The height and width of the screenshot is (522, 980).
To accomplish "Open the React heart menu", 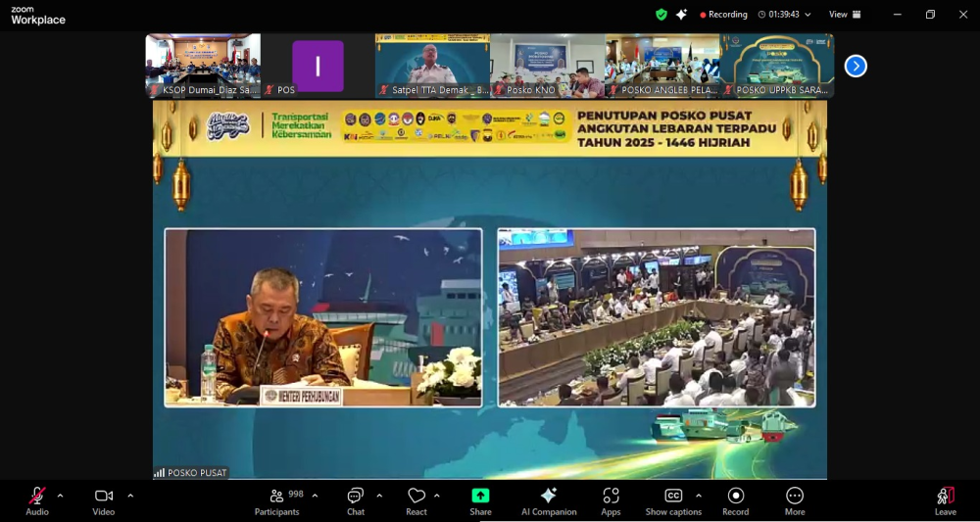I will [416, 502].
